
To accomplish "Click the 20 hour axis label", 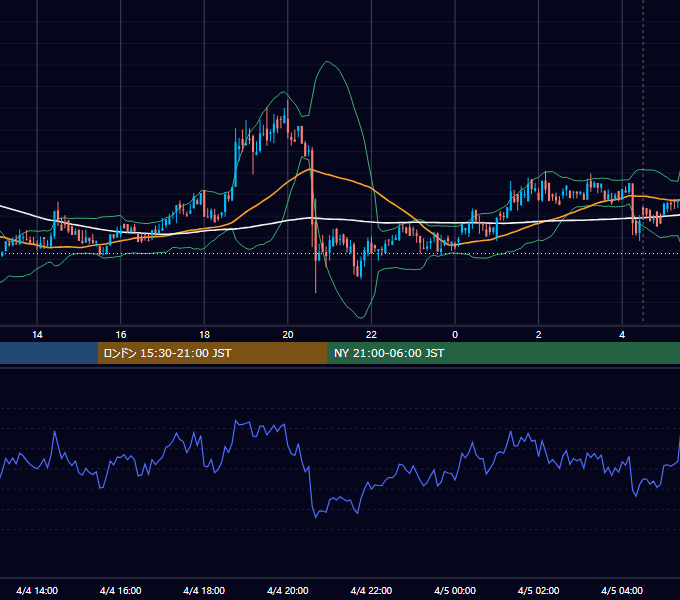I will coord(288,335).
